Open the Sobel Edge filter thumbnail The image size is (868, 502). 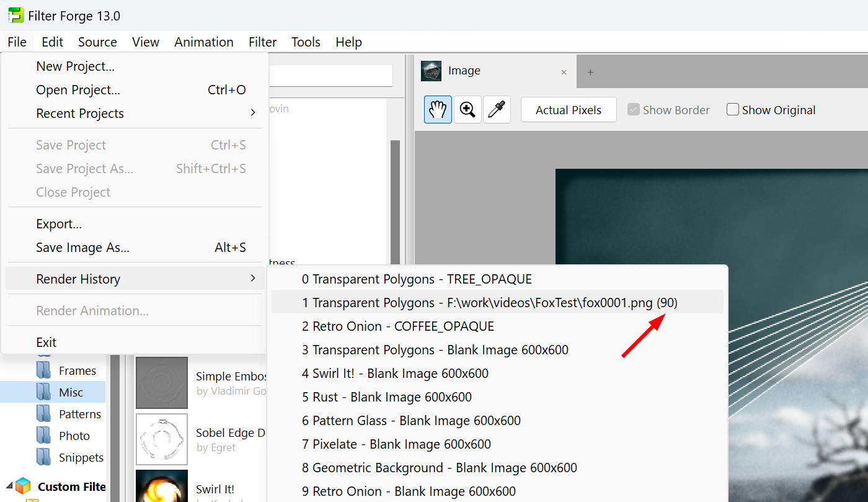coord(161,439)
